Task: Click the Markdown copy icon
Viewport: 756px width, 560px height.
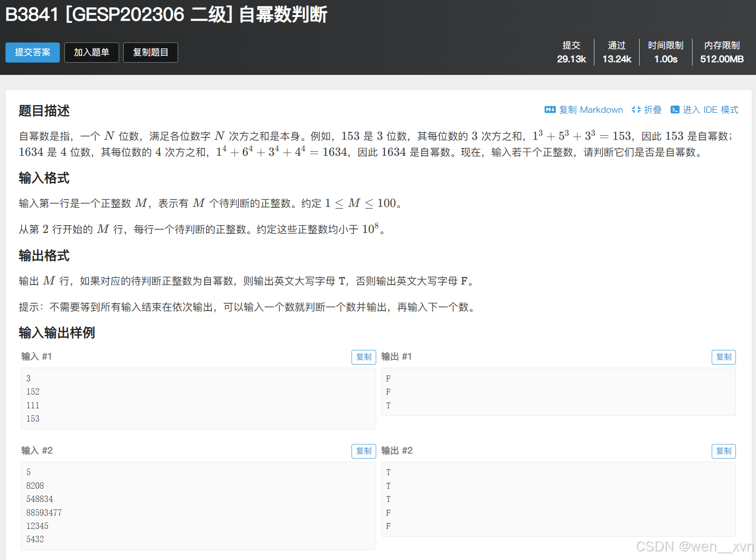Action: click(550, 110)
